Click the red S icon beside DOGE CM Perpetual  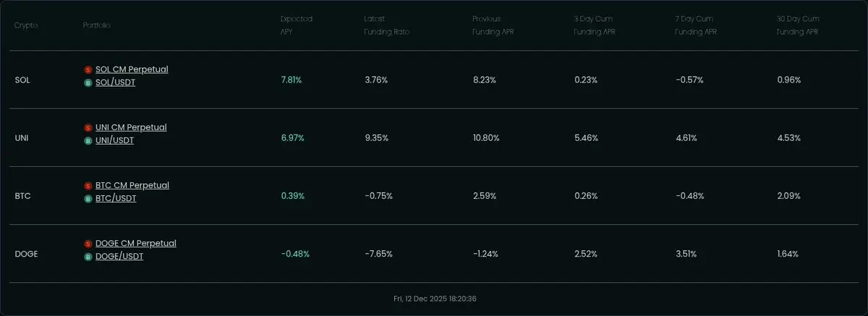coord(88,244)
